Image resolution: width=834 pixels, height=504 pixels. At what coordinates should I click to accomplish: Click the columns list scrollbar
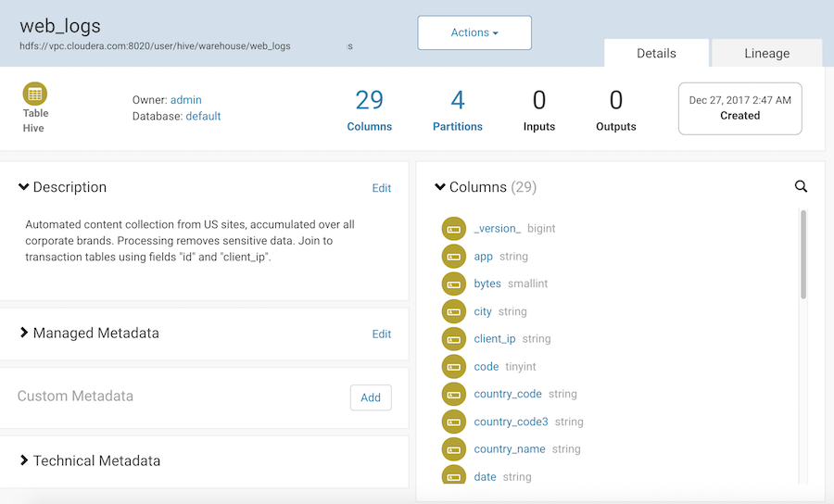point(803,255)
